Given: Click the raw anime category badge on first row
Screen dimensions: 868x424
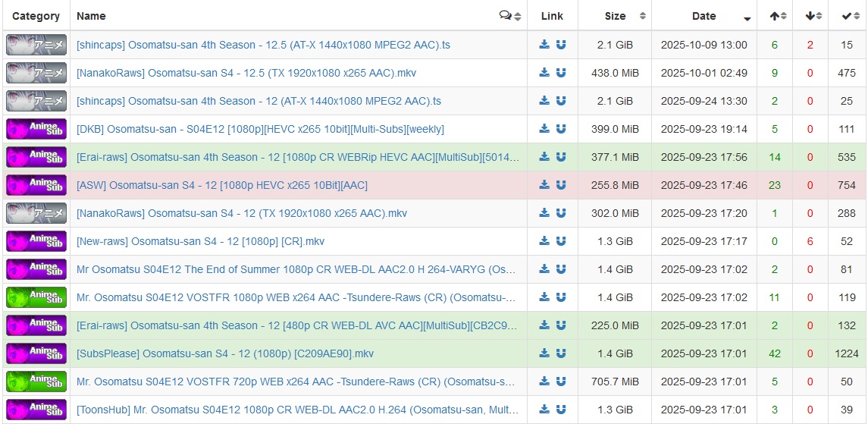Looking at the screenshot, I should point(36,45).
